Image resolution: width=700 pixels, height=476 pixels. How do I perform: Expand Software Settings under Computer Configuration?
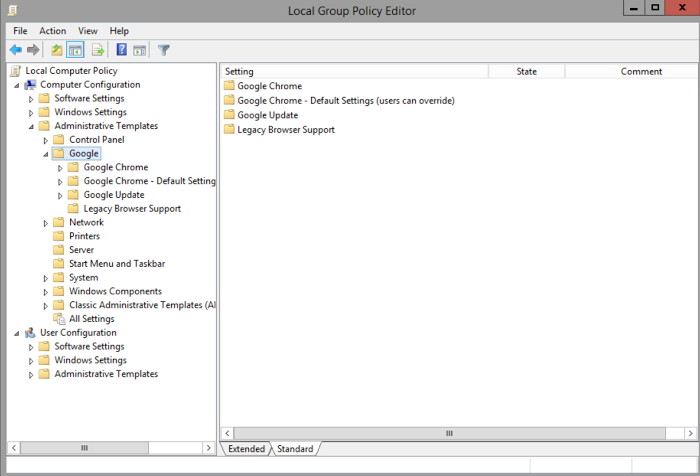(x=31, y=99)
